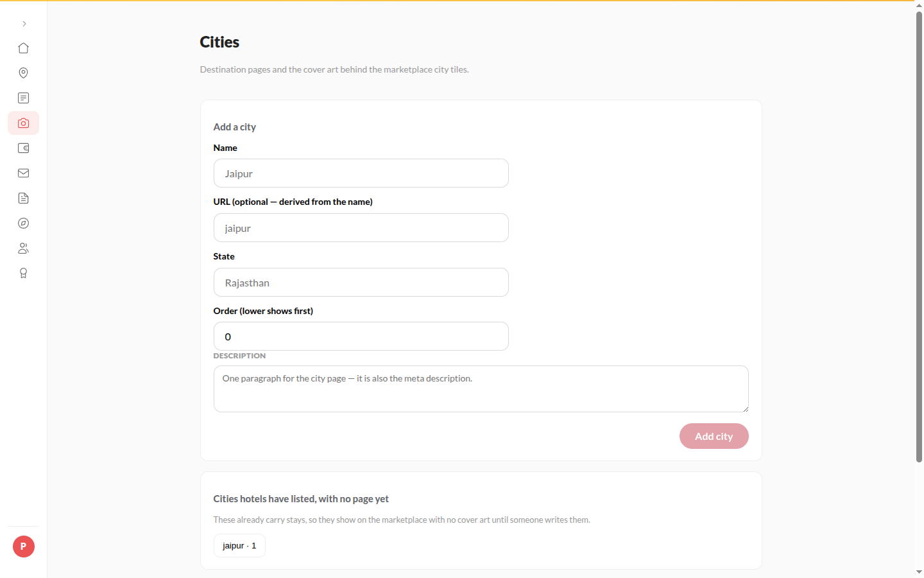Click 'These already carry stays' helper text
The width and height of the screenshot is (924, 578).
tap(402, 520)
